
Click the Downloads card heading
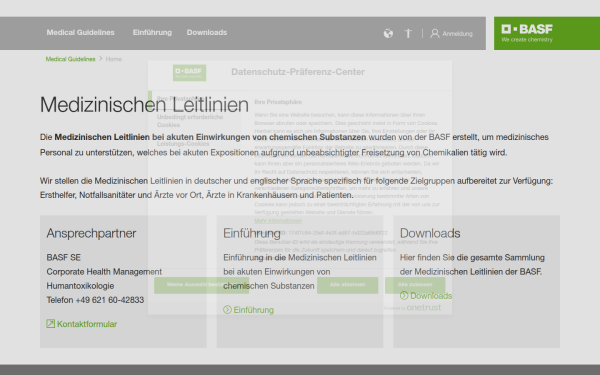(x=430, y=233)
